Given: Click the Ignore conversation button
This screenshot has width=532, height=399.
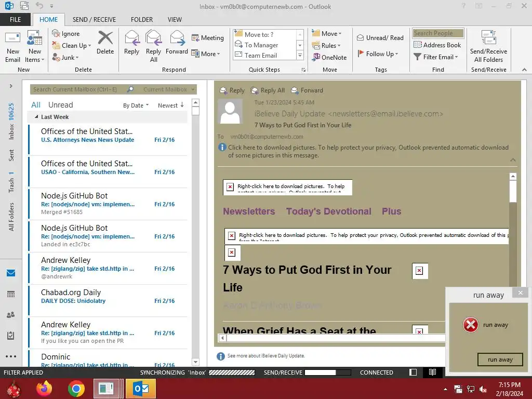Looking at the screenshot, I should [x=66, y=34].
